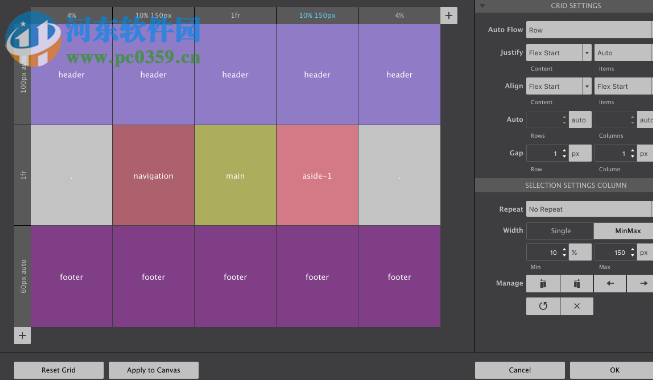Click the Column Gap value field

(612, 154)
